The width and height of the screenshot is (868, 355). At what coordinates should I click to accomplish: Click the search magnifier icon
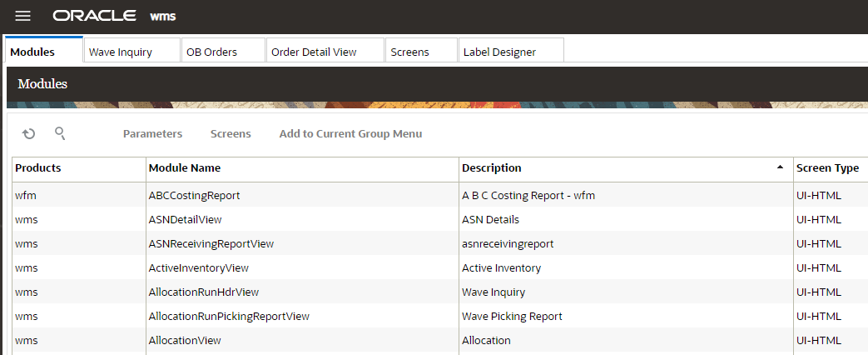coord(60,133)
